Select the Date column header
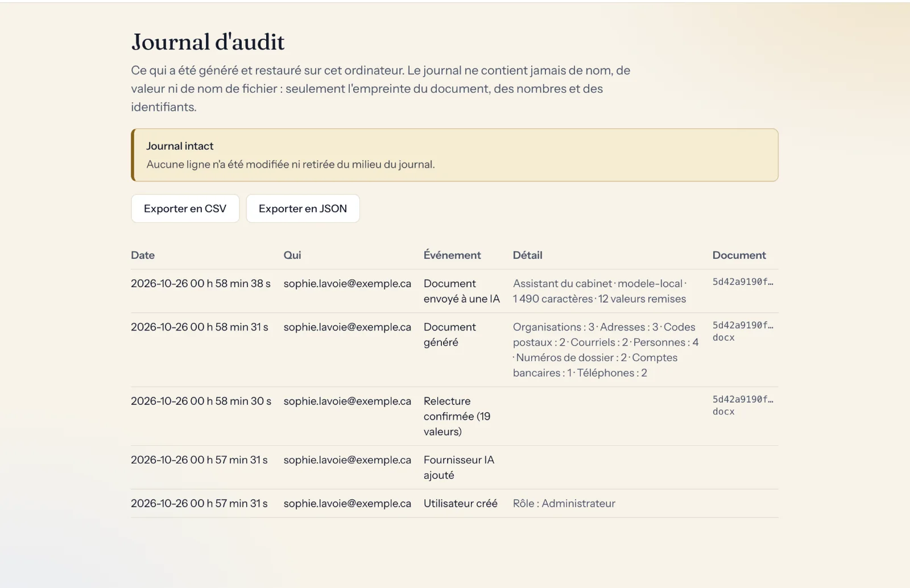Screen dimensions: 910x588 pyautogui.click(x=143, y=255)
